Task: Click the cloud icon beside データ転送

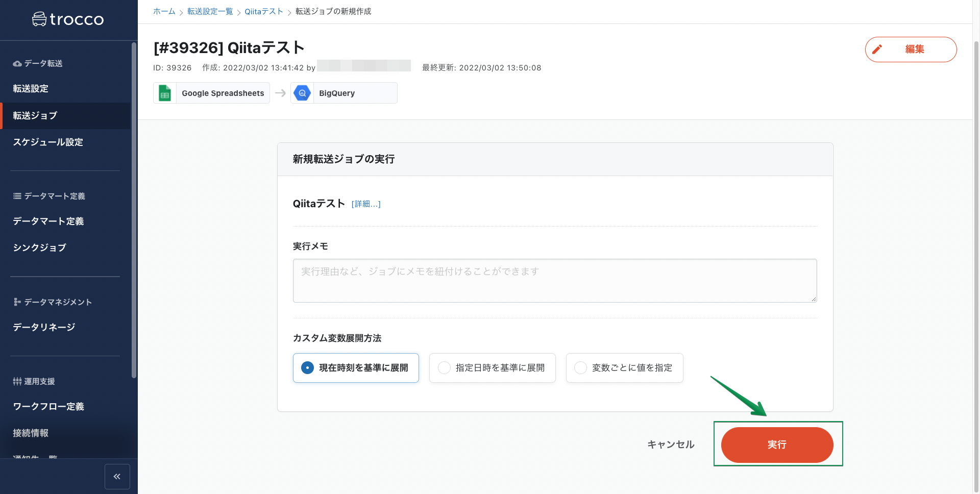Action: point(17,64)
